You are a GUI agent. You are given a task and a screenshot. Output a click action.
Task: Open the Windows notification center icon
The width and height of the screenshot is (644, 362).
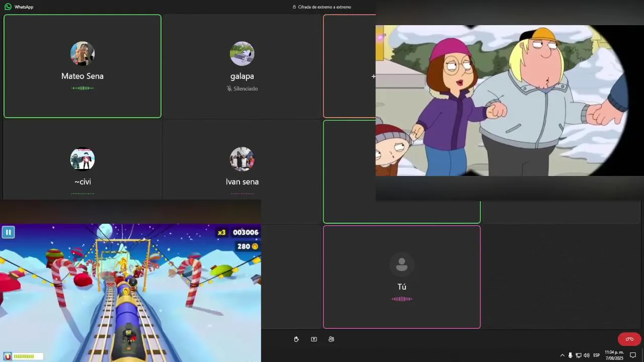pos(633,355)
